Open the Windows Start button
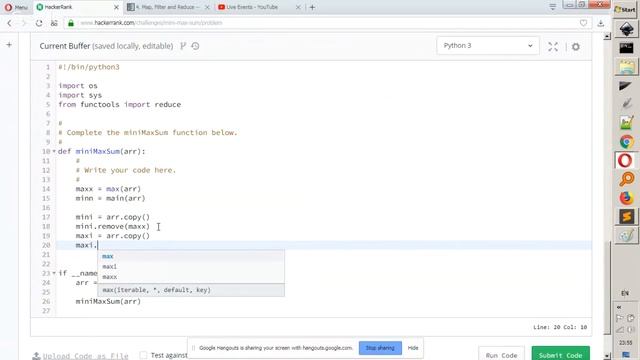 [626, 9]
